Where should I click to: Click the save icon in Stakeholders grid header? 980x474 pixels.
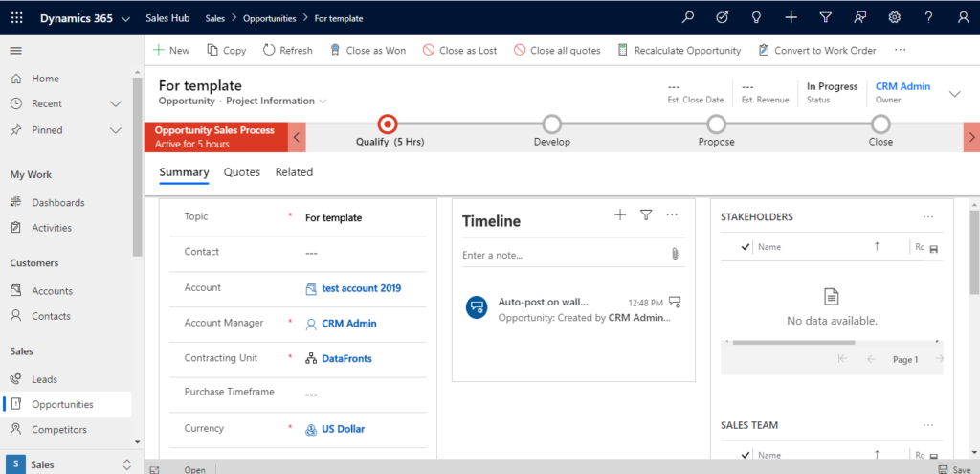[934, 249]
